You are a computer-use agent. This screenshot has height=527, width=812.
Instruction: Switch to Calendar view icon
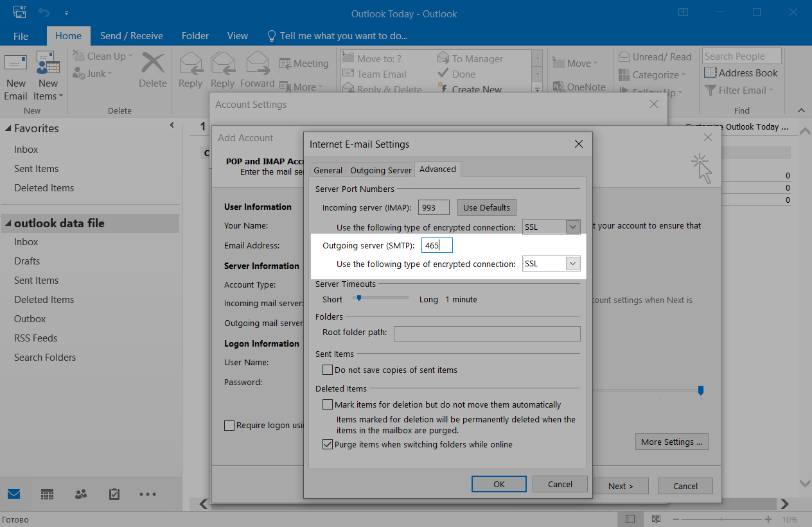[47, 494]
